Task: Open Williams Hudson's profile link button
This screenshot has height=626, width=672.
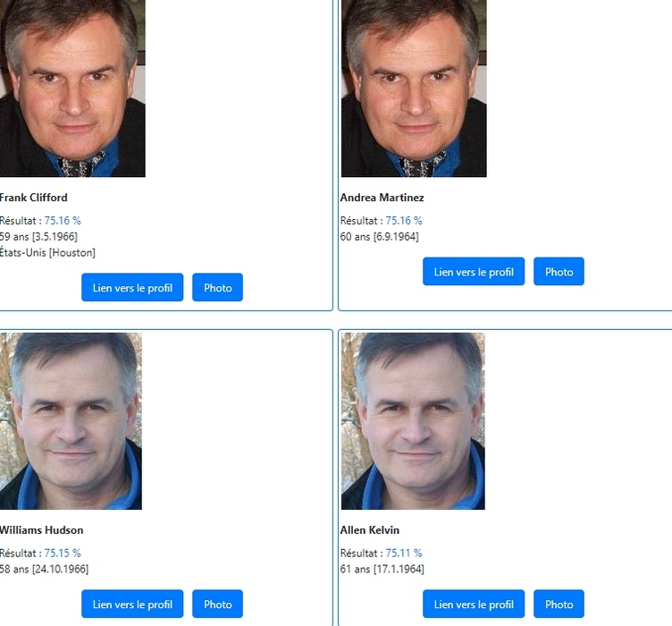Action: coord(132,604)
